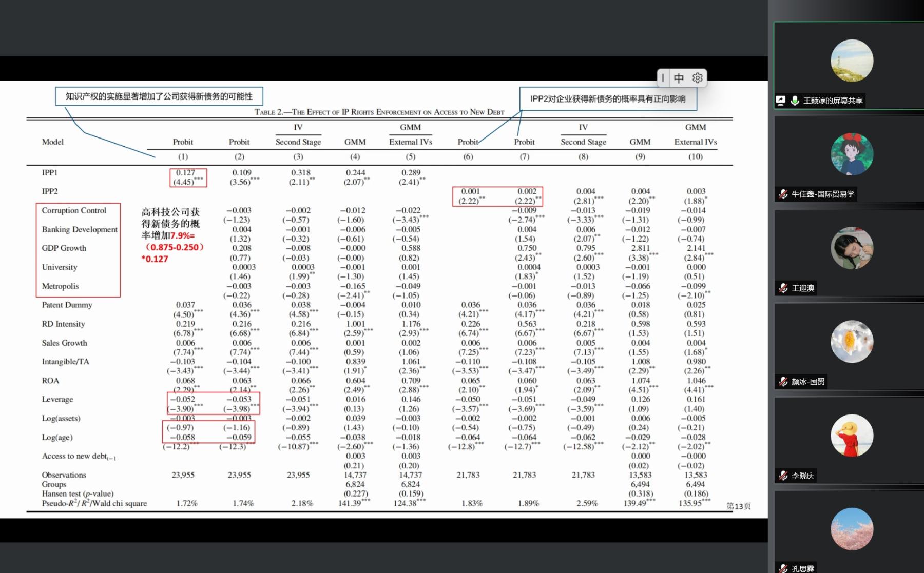This screenshot has height=573, width=924.
Task: Click the green microphone icon for 王颖淳
Action: pyautogui.click(x=795, y=101)
